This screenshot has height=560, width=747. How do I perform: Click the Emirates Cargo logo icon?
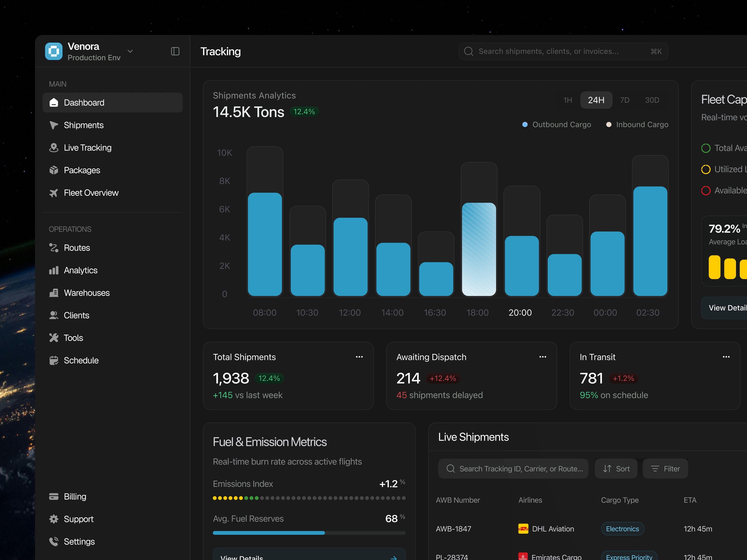coord(523,557)
